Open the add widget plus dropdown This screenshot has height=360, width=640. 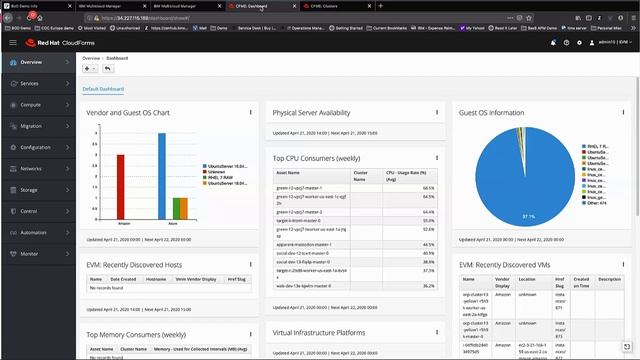pyautogui.click(x=90, y=69)
